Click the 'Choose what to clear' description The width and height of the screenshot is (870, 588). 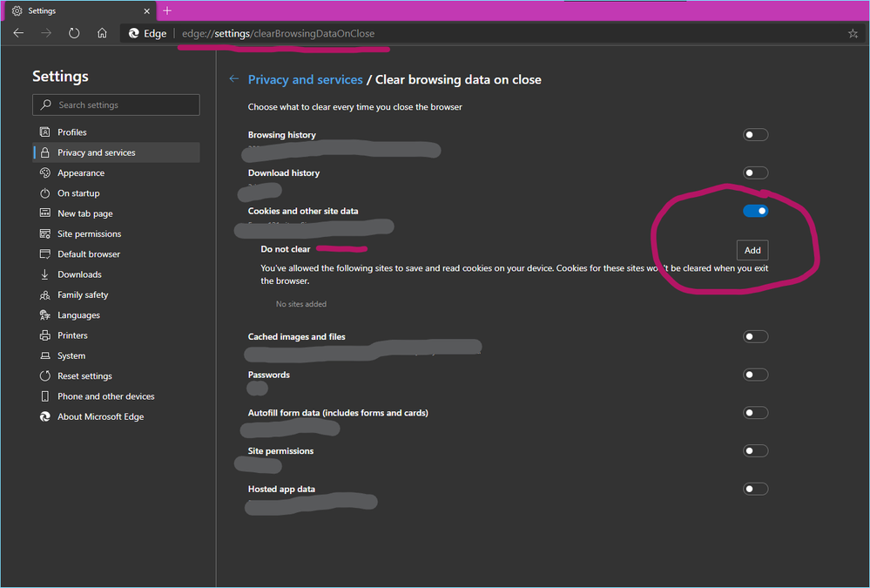[x=355, y=106]
